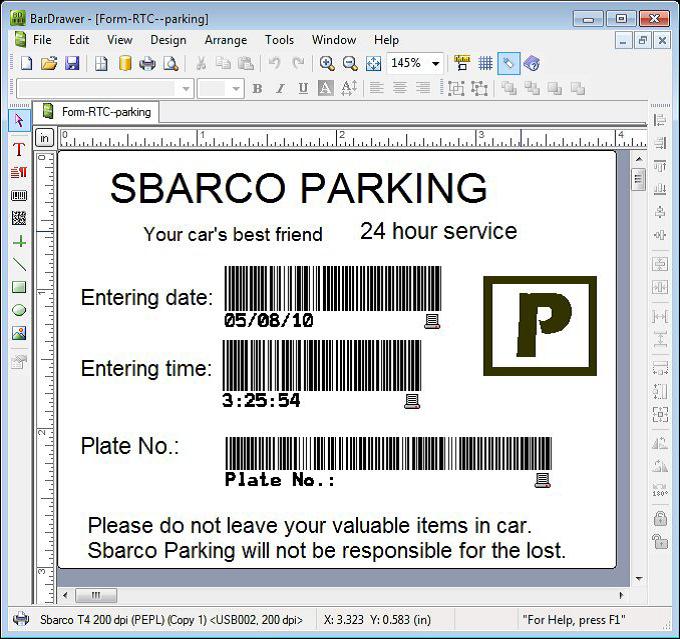Select the 2D barcode tool
The image size is (680, 639).
coord(18,218)
